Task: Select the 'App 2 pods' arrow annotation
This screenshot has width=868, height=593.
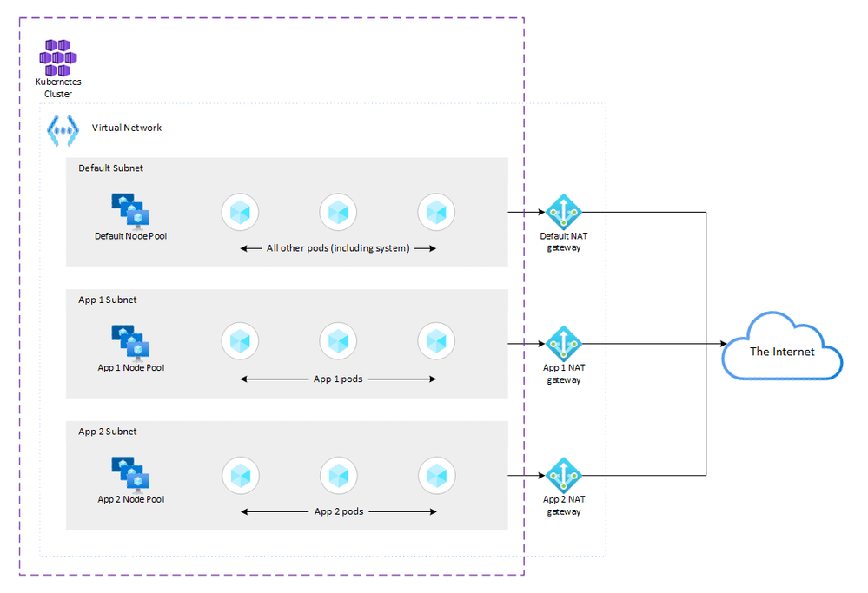Action: [x=337, y=511]
